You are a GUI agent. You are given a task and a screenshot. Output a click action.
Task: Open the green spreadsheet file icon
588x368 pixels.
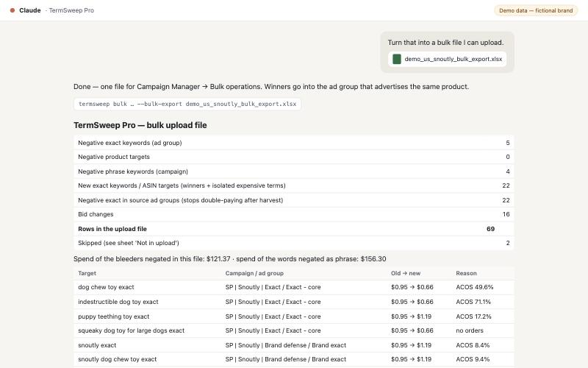tap(397, 59)
